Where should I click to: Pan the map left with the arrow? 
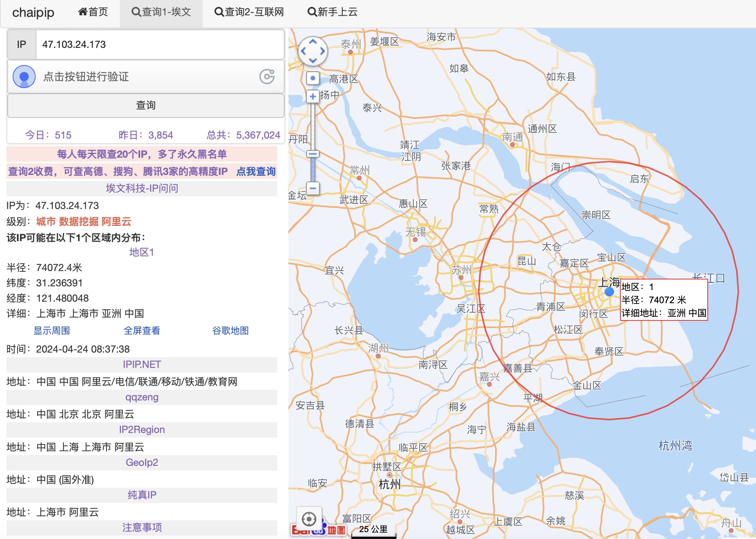pos(303,51)
